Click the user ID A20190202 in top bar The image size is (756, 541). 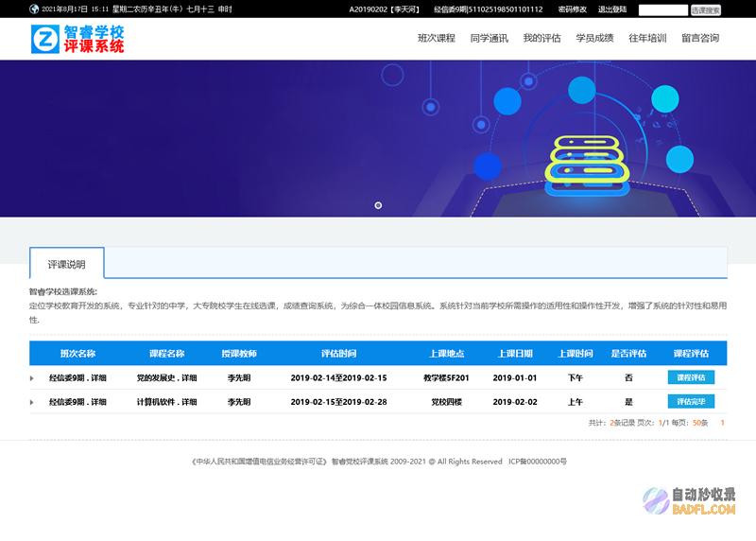pos(369,9)
